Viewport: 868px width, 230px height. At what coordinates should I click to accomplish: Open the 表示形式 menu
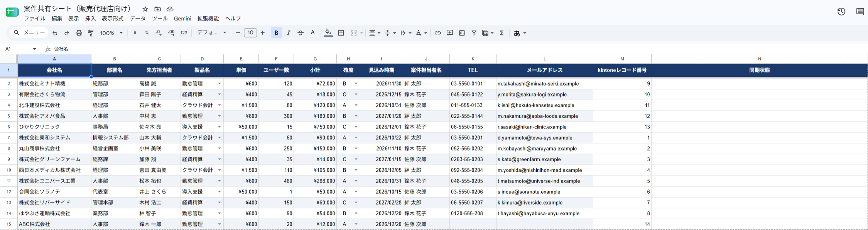[113, 19]
